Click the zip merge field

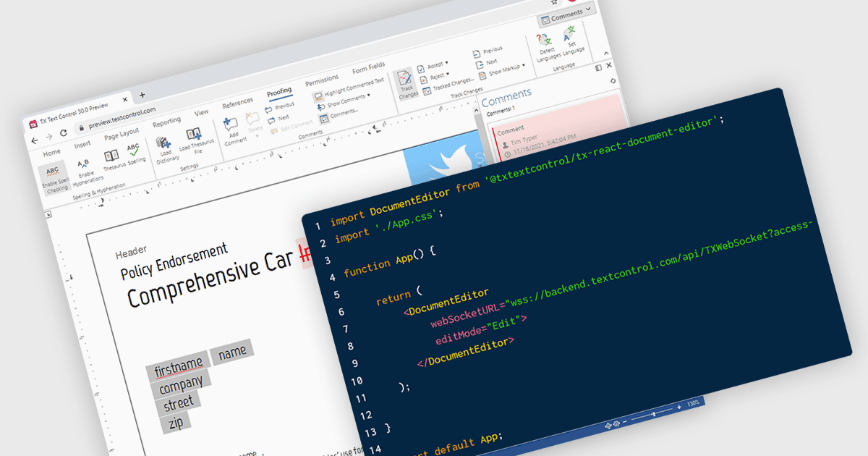pos(176,422)
